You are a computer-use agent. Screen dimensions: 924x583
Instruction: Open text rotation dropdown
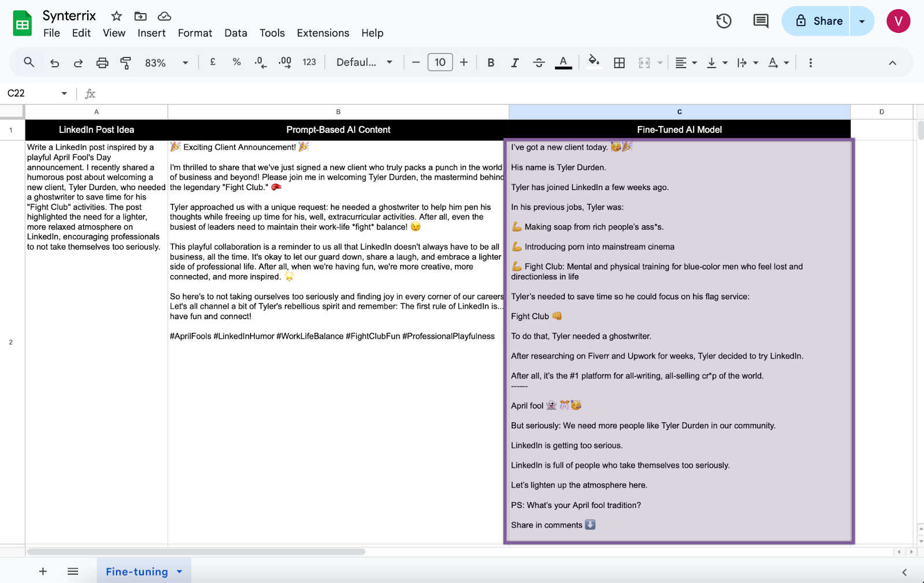coord(778,62)
